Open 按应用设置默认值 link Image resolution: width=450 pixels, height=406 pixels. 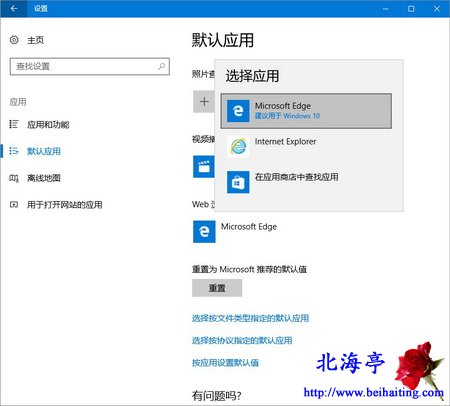(x=225, y=363)
